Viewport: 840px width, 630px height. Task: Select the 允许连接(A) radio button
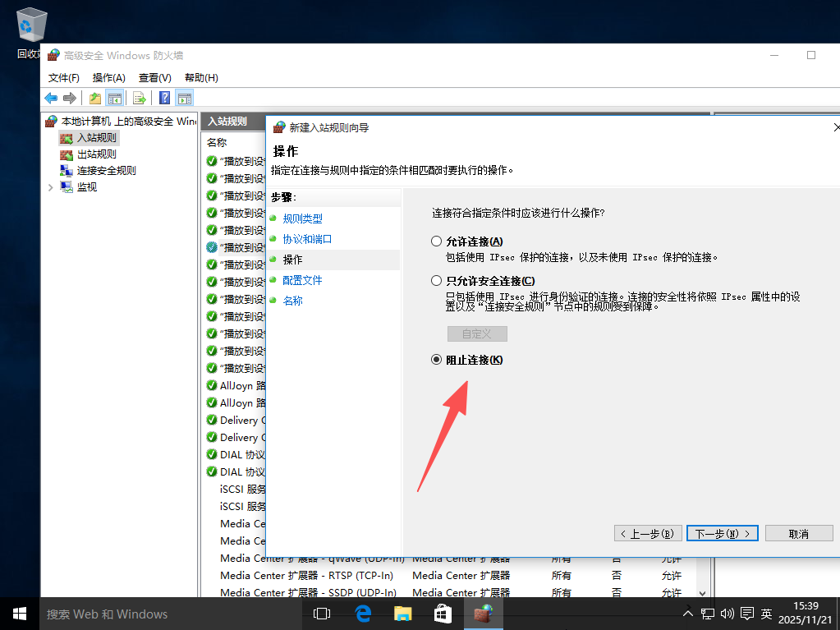[437, 241]
